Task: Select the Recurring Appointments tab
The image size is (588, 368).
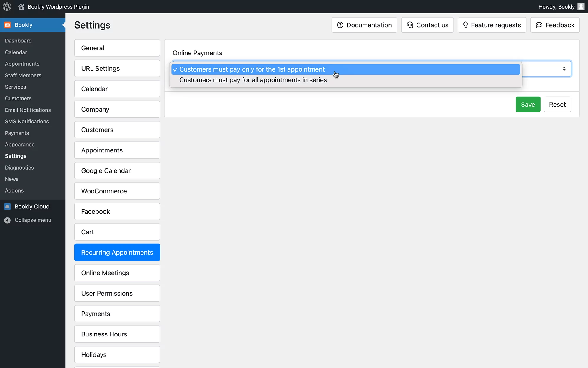Action: pyautogui.click(x=117, y=252)
